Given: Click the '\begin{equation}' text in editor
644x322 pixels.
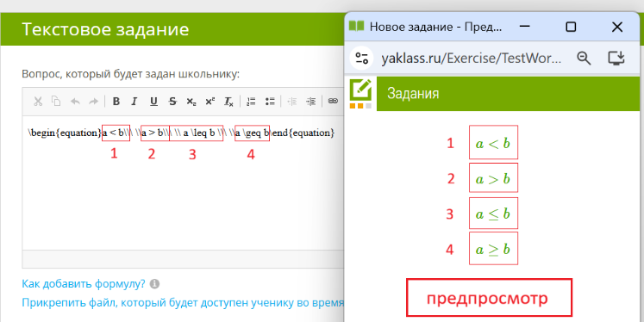Looking at the screenshot, I should pos(65,133).
